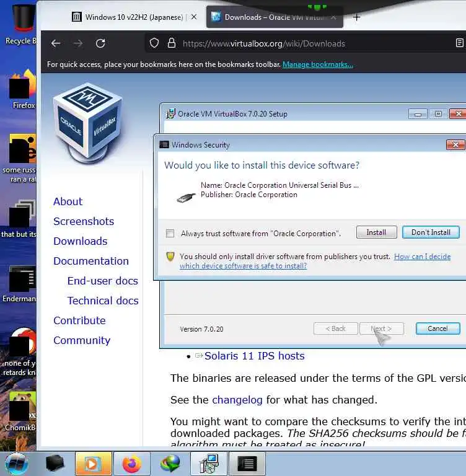
Task: Click the USB device icon in dialog
Action: tap(186, 198)
